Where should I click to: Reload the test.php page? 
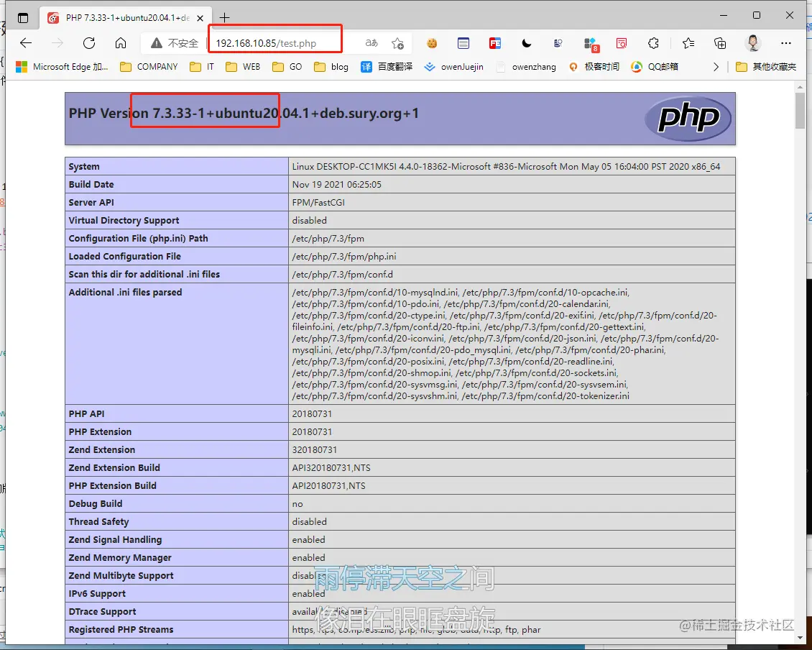point(89,43)
